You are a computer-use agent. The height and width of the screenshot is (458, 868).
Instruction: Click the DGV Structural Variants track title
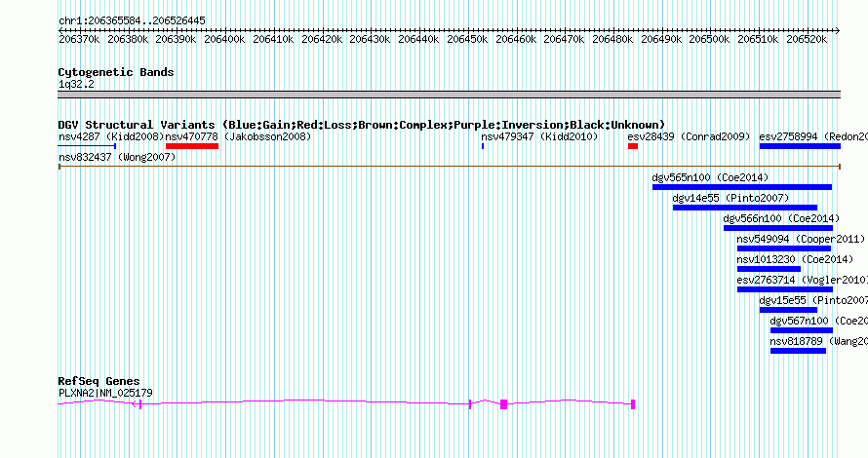pyautogui.click(x=362, y=125)
